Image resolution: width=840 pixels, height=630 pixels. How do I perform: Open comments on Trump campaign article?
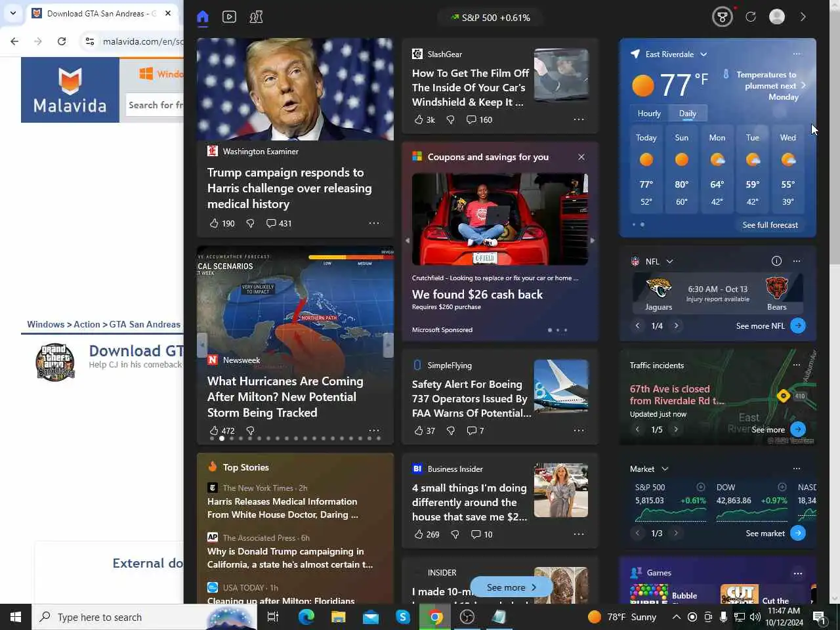pyautogui.click(x=279, y=223)
